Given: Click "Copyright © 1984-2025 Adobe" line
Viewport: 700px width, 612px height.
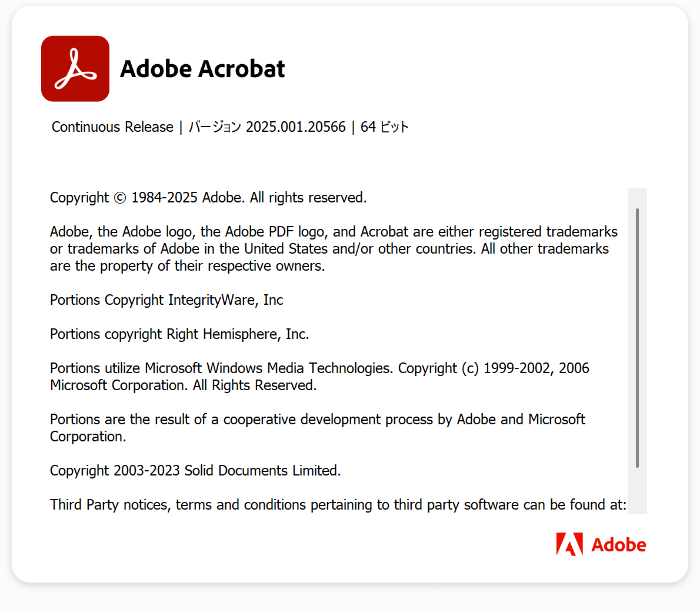Looking at the screenshot, I should click(x=208, y=198).
